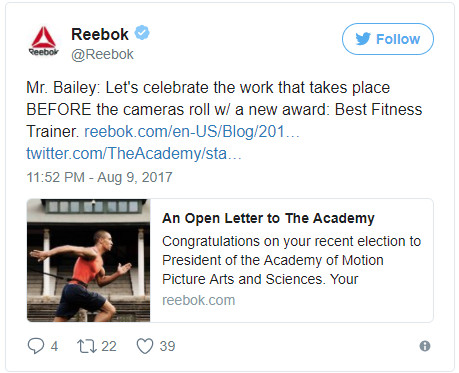Click the Twitter bird icon in Follow

click(x=363, y=39)
